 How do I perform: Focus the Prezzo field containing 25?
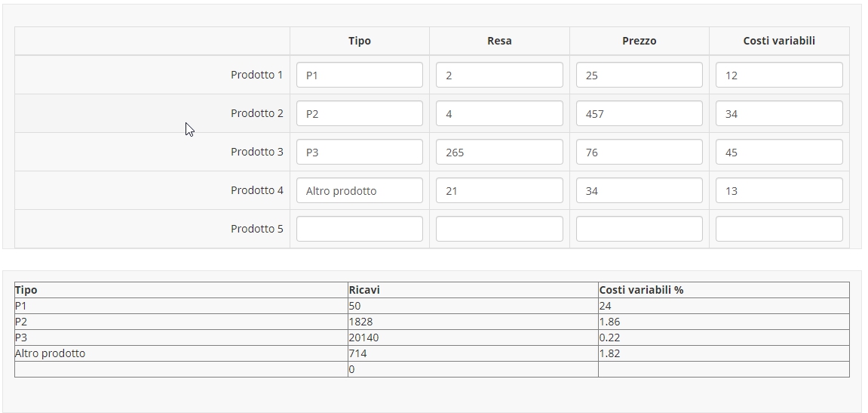(639, 75)
